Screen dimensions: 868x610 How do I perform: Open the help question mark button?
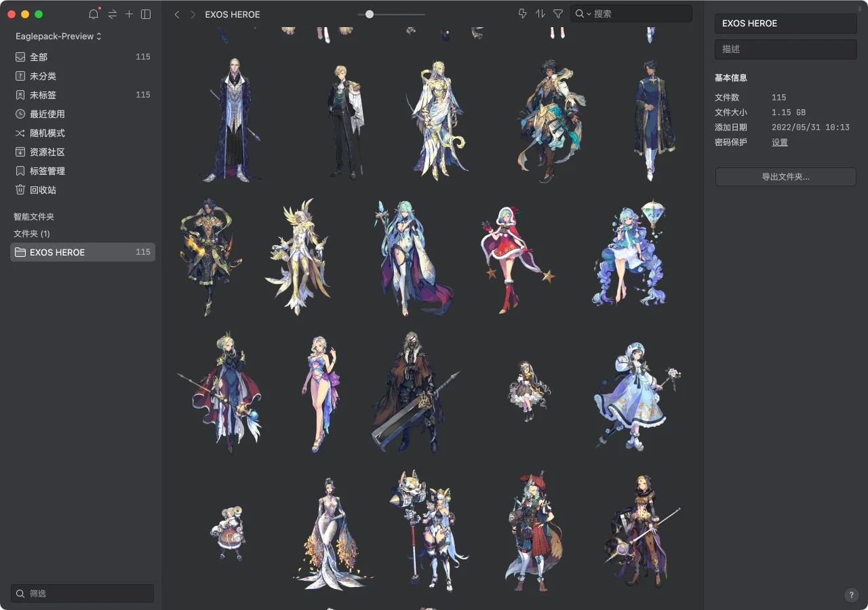point(852,595)
